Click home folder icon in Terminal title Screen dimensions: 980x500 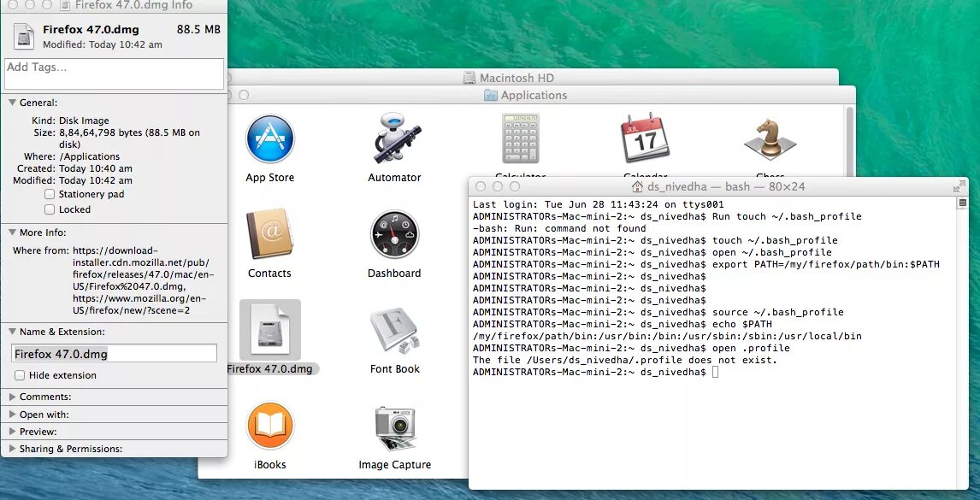click(x=637, y=187)
